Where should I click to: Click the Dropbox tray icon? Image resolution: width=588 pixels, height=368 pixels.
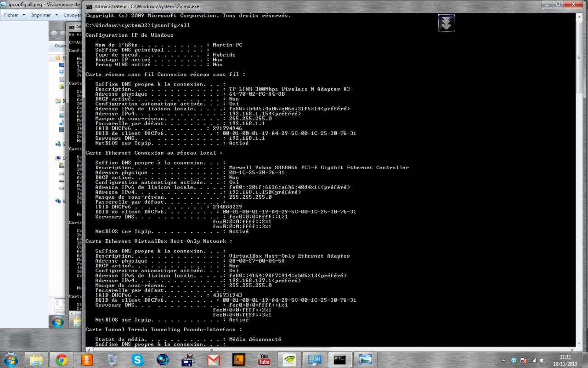pos(514,360)
